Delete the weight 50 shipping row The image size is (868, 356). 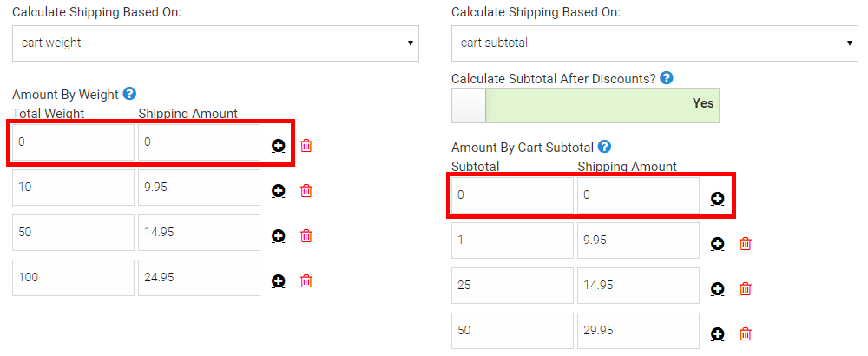tap(306, 236)
